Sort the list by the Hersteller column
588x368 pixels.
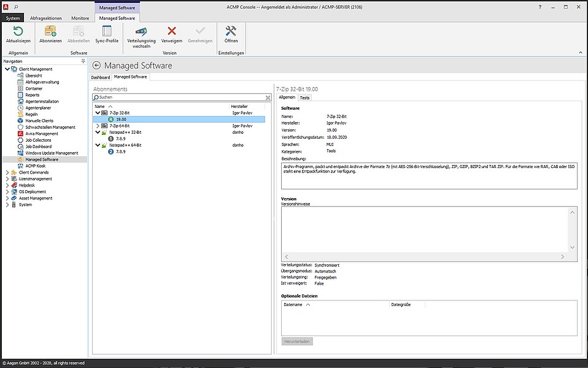point(239,107)
